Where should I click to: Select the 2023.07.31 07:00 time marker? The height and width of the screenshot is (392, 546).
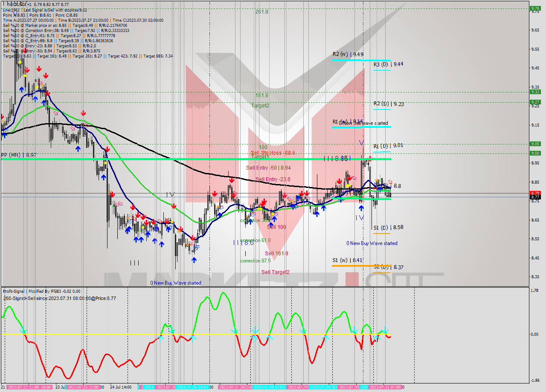point(385,387)
